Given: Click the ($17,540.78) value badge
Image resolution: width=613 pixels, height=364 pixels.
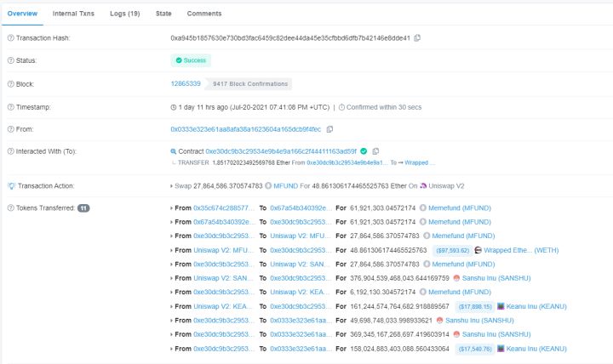Looking at the screenshot, I should [x=475, y=349].
